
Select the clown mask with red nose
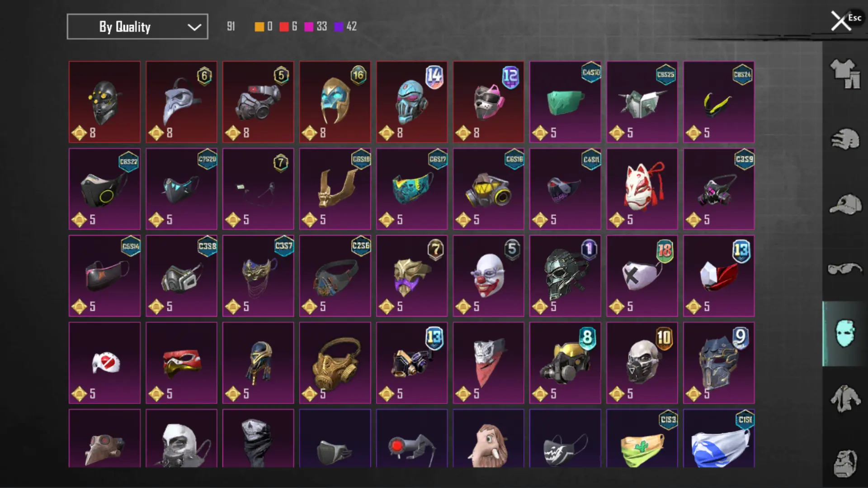pyautogui.click(x=489, y=276)
